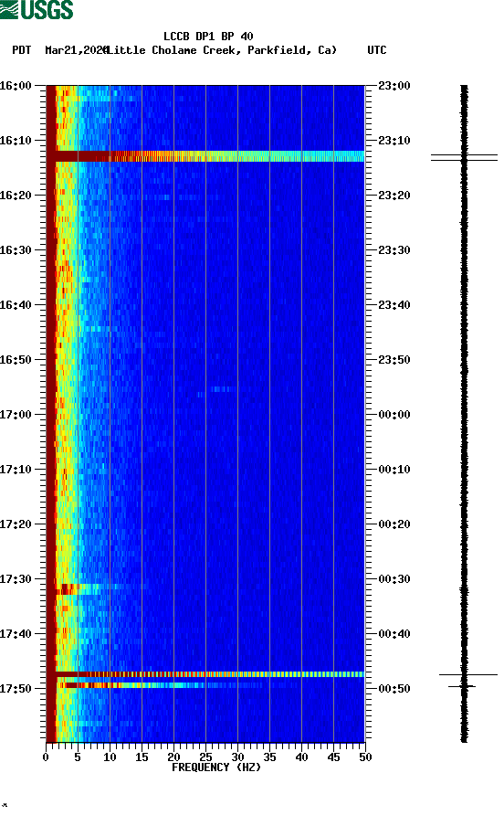Viewport: 504px width, 815px height.
Task: Click the '5' frequency tick label
Action: [x=78, y=757]
